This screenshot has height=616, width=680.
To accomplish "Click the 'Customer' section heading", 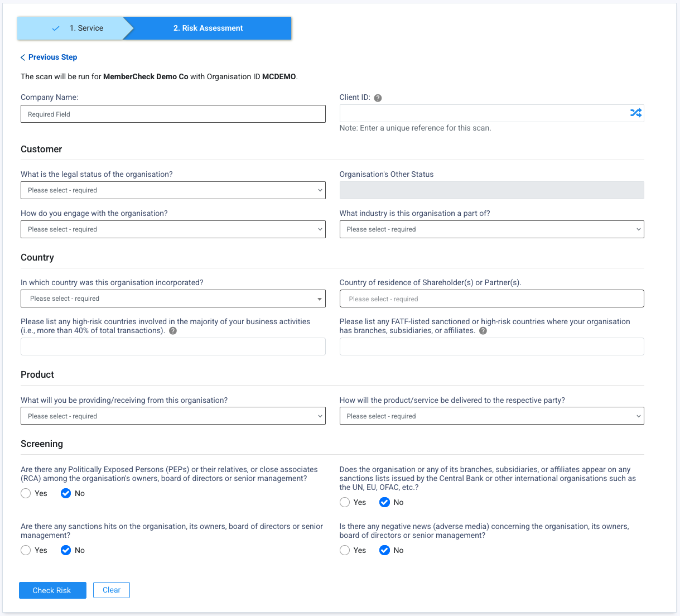I will [x=41, y=149].
